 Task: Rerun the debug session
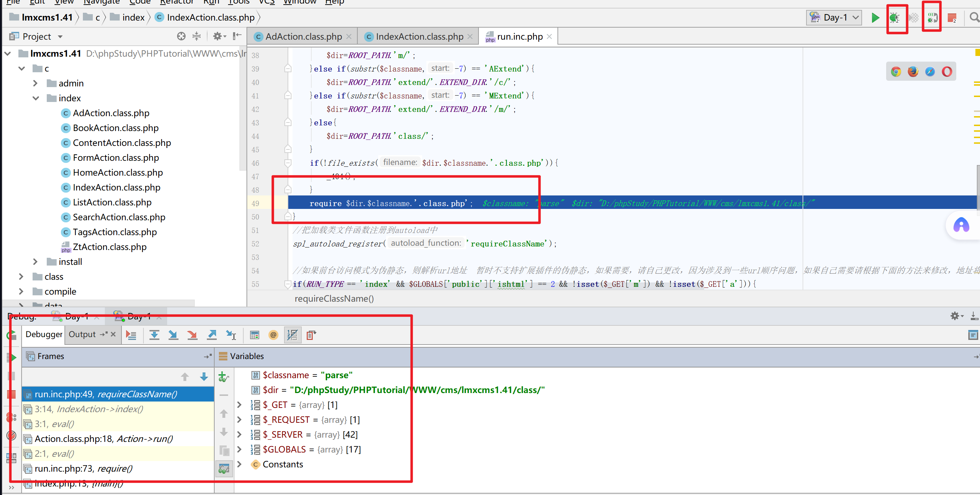tap(11, 335)
